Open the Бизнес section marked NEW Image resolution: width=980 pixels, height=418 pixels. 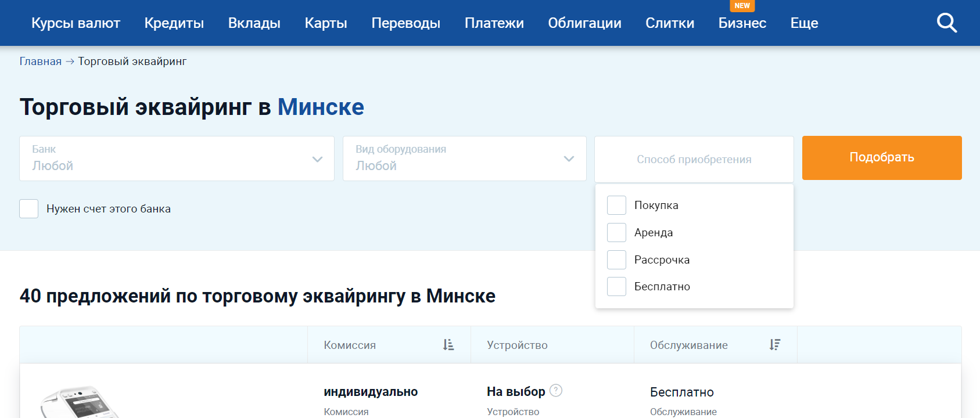(x=742, y=23)
